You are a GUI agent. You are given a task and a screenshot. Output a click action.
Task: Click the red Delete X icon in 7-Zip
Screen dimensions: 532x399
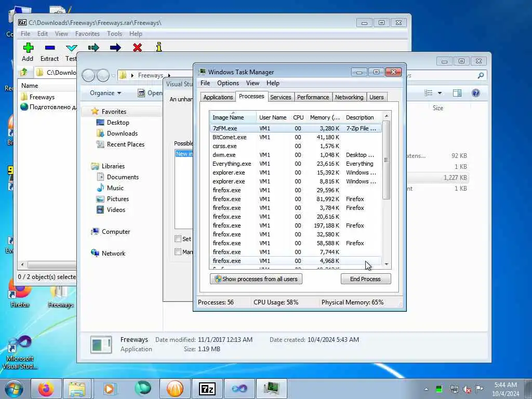(x=137, y=47)
